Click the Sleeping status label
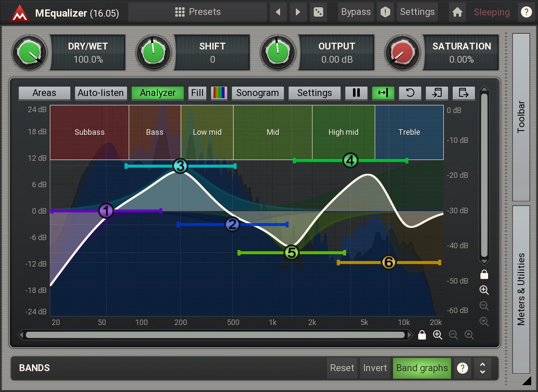The height and width of the screenshot is (392, 538). pyautogui.click(x=492, y=12)
